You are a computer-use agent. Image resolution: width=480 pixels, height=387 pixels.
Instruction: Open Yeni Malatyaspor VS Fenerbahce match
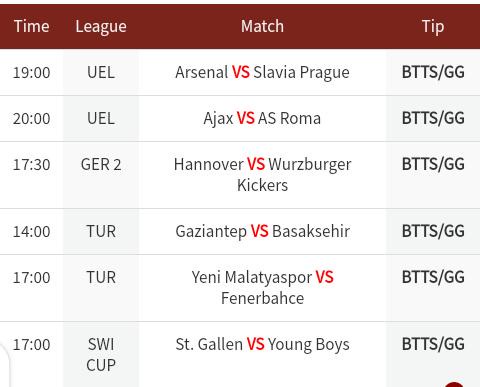pyautogui.click(x=262, y=288)
